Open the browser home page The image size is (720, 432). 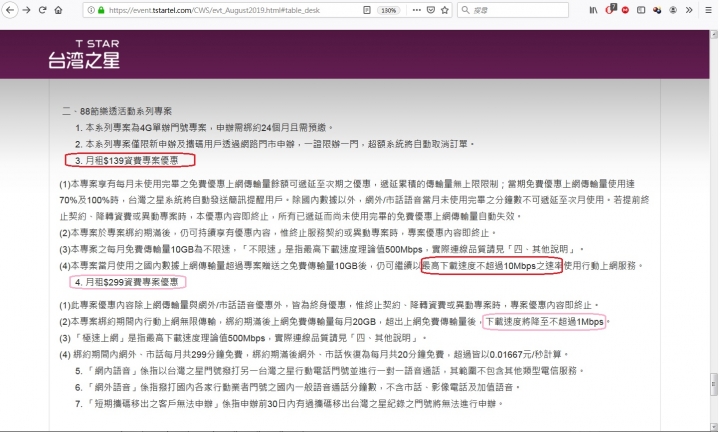58,10
